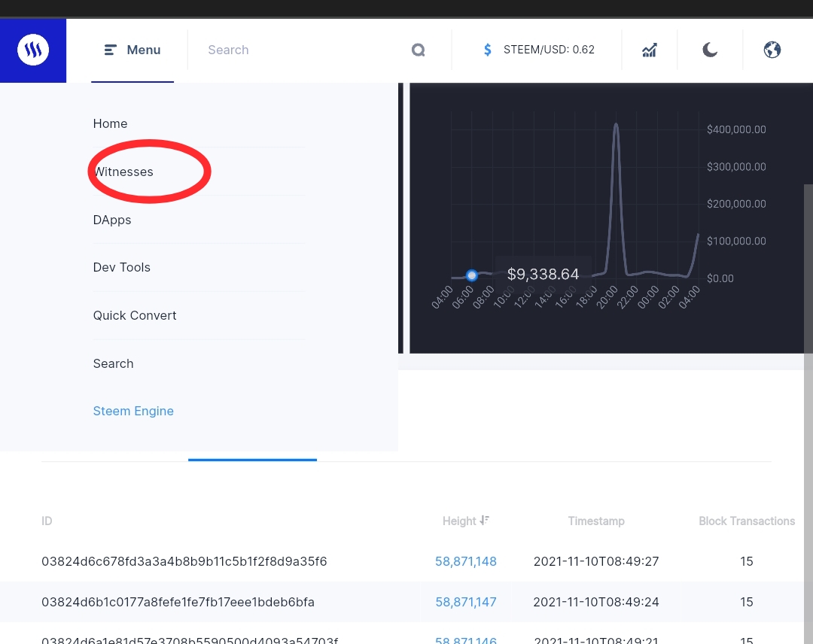Click the dollar sign price icon
This screenshot has height=644, width=813.
click(x=487, y=50)
